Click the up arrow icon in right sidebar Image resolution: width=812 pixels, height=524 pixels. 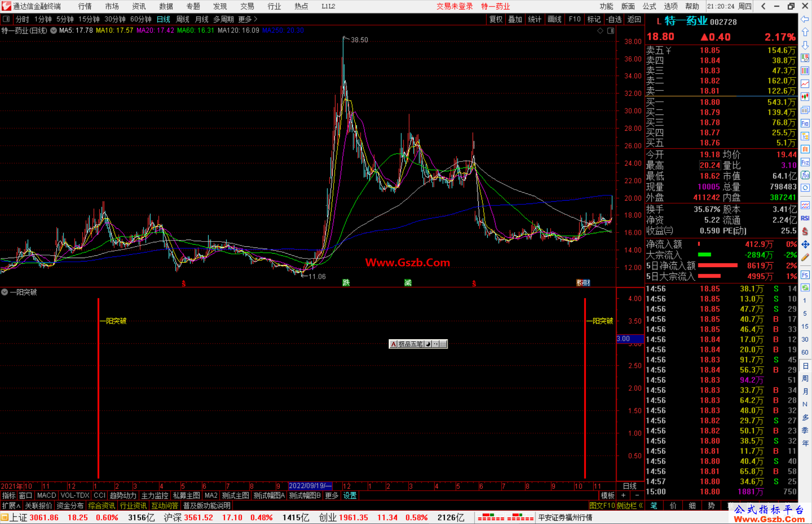coord(805,32)
